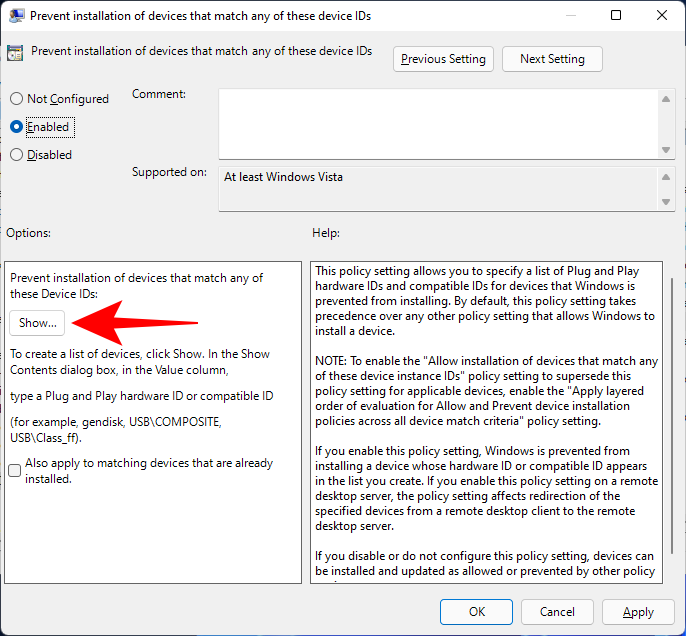
Task: Go to Previous Setting
Action: pyautogui.click(x=443, y=59)
